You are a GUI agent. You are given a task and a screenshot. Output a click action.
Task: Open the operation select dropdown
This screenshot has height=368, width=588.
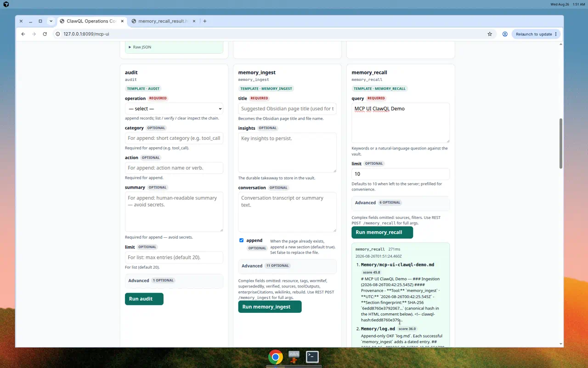(x=174, y=109)
